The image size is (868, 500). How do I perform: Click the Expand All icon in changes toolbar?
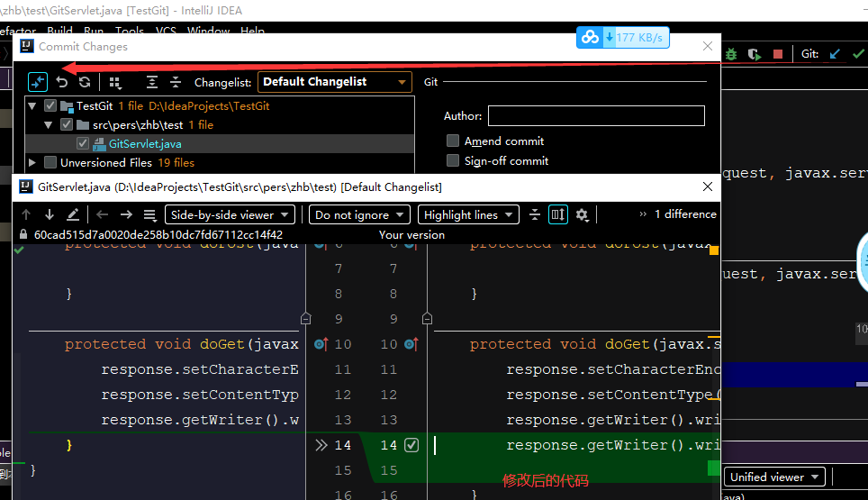(x=151, y=83)
